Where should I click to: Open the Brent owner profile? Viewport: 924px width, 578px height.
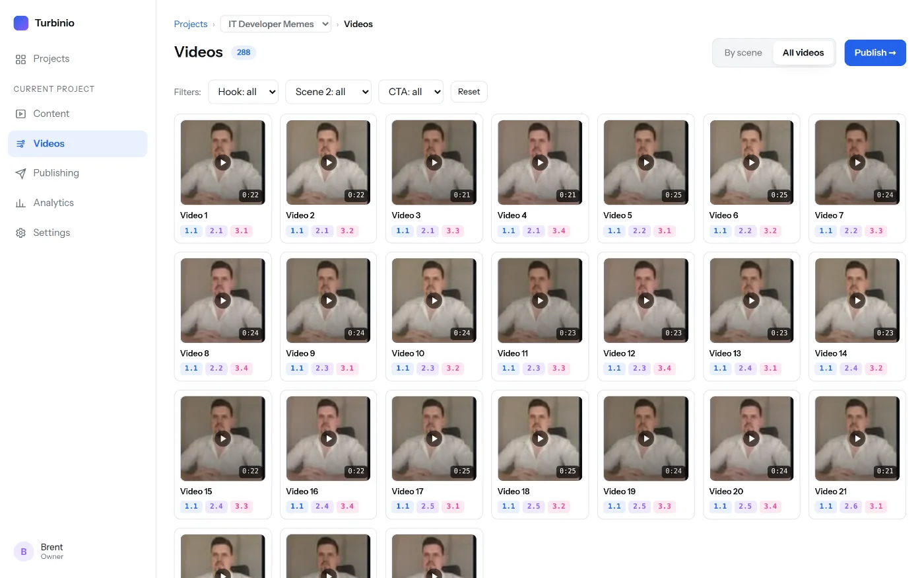[x=40, y=551]
